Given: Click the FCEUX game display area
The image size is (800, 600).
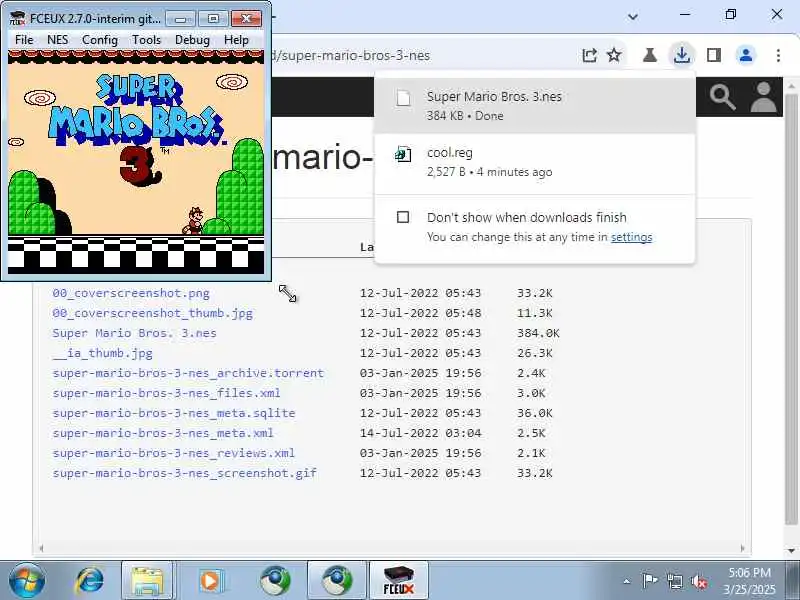Looking at the screenshot, I should click(136, 162).
